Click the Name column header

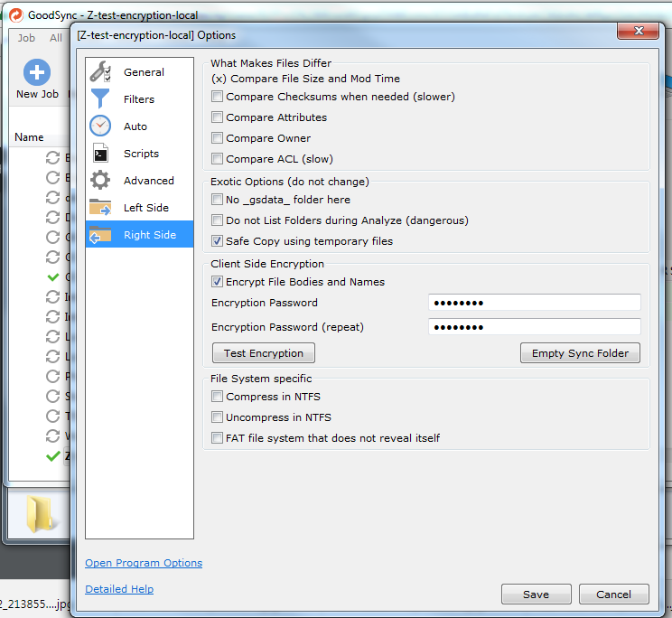pyautogui.click(x=29, y=137)
